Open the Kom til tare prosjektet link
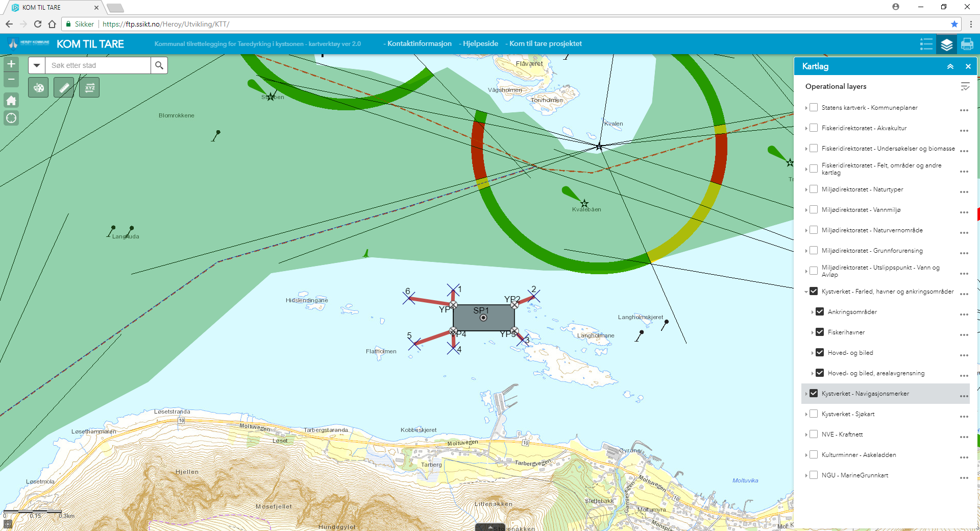 click(x=545, y=44)
